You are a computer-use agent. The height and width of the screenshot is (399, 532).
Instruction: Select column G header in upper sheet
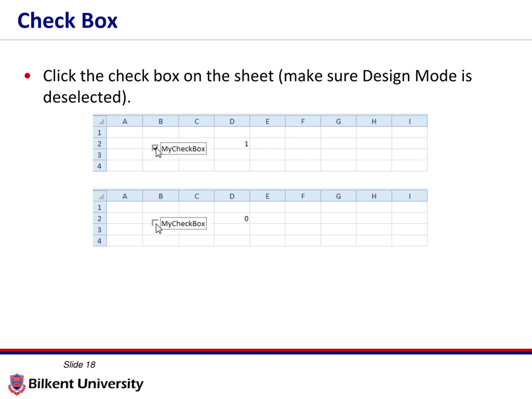pyautogui.click(x=338, y=121)
